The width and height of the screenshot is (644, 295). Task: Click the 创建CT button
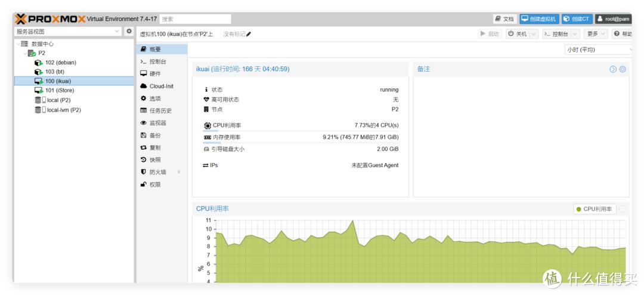click(577, 19)
